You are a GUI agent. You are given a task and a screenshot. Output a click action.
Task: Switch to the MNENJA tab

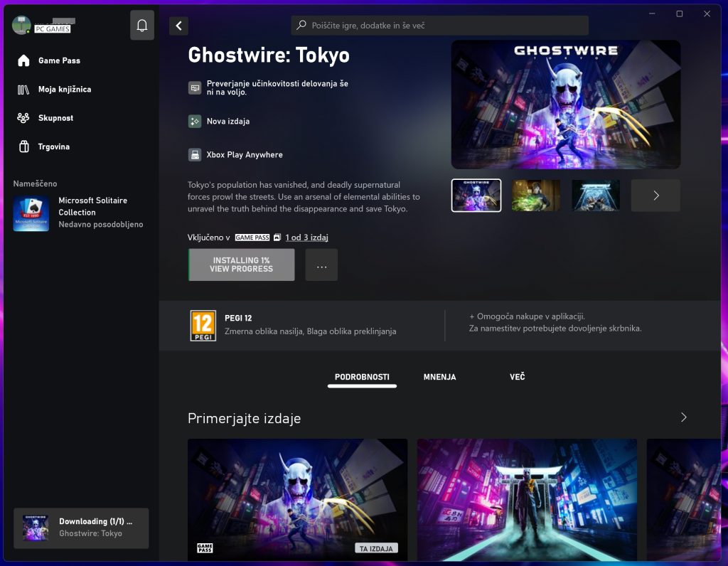[439, 377]
